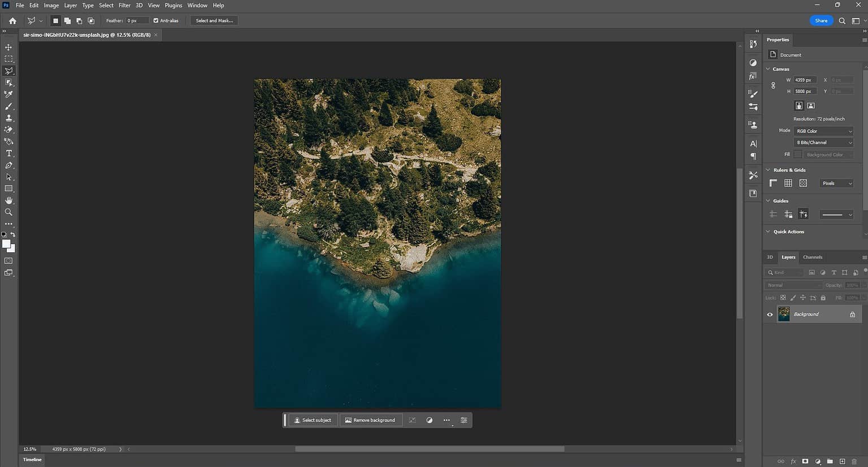Open the search magnifier icon near Share

coord(841,21)
